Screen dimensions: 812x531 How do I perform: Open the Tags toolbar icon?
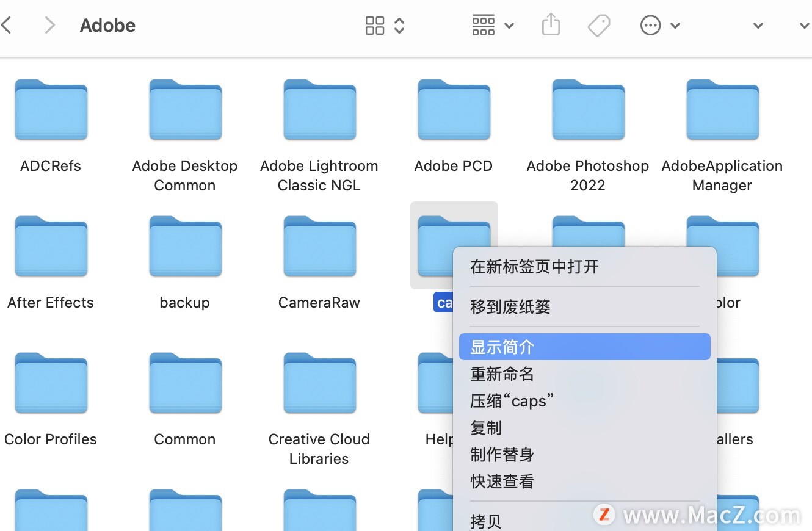[599, 25]
